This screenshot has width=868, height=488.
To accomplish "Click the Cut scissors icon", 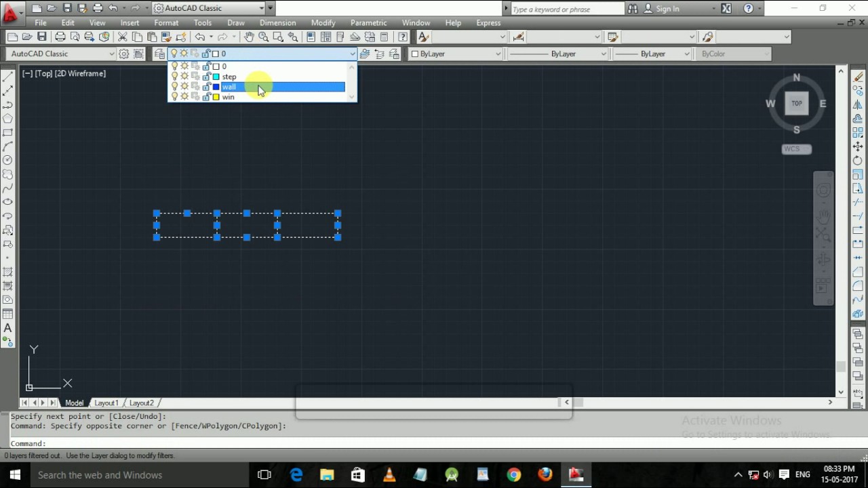I will click(122, 37).
